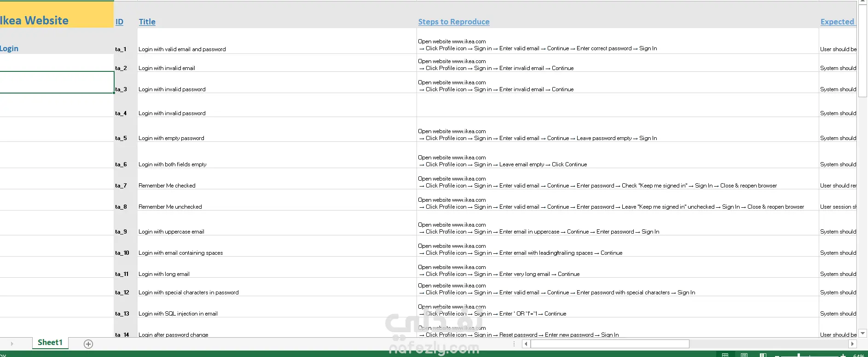Select cell with ID ta_11

[126, 267]
